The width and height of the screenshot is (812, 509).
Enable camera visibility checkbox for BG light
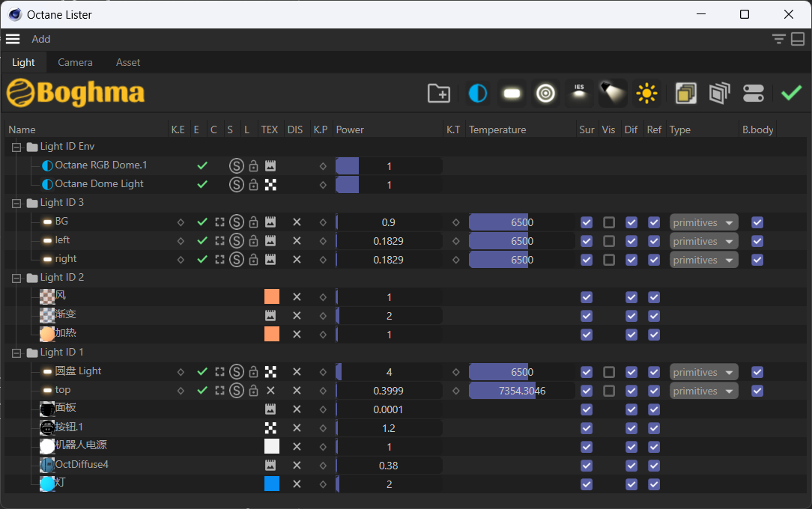(x=609, y=222)
